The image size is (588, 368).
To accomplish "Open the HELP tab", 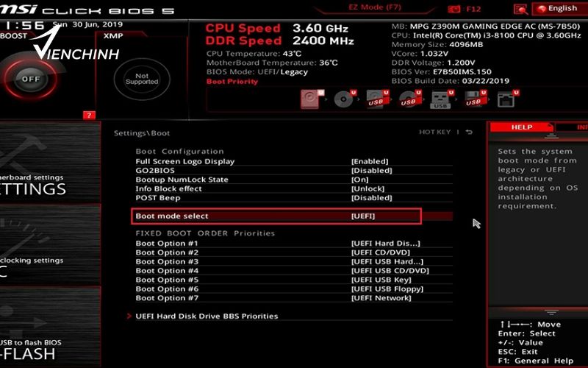I will (522, 127).
